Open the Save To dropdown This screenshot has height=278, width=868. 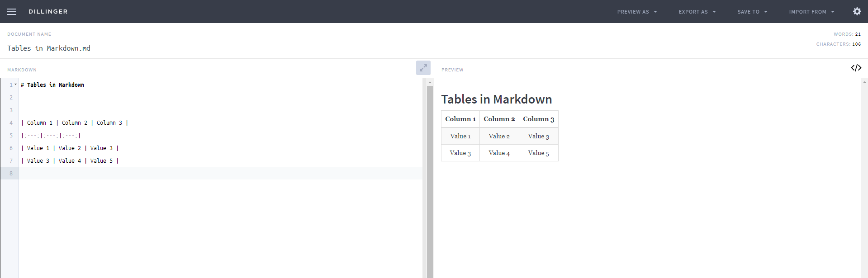coord(752,12)
